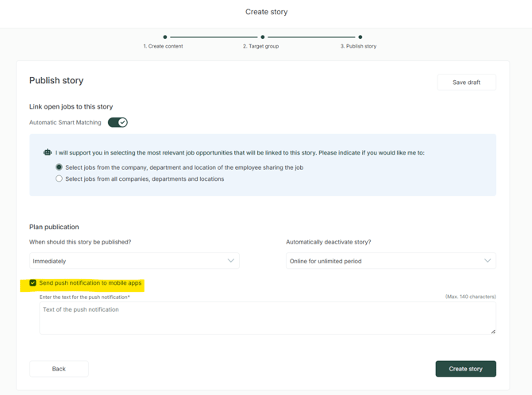Image resolution: width=532 pixels, height=395 pixels.
Task: Disable the Automatic Smart Matching toggle
Action: coord(118,122)
